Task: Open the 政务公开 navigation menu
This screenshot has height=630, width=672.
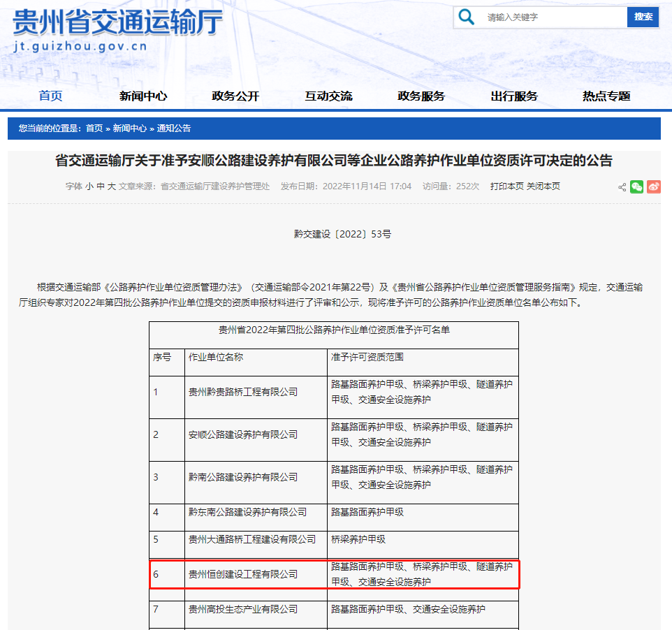Action: click(235, 96)
